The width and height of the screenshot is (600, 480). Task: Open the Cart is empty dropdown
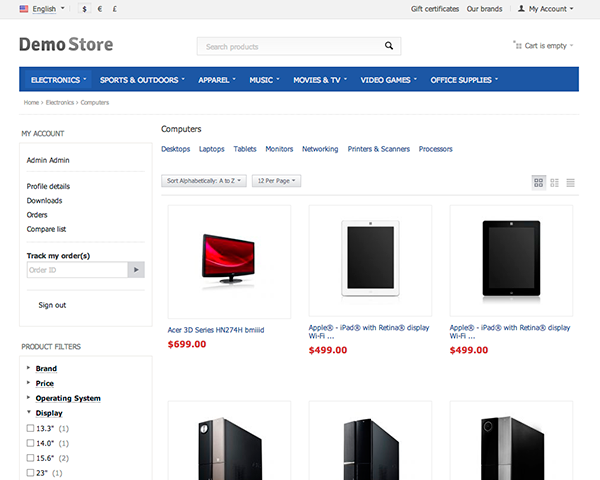click(x=543, y=46)
